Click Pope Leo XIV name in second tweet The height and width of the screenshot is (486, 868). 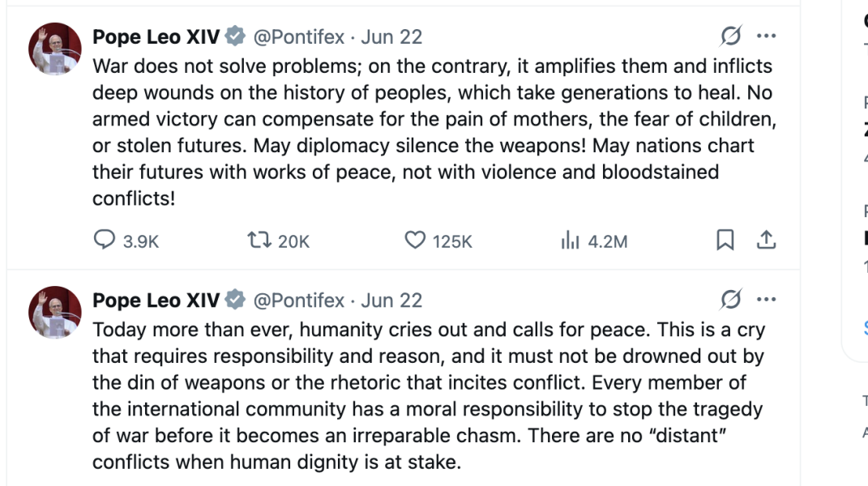156,301
